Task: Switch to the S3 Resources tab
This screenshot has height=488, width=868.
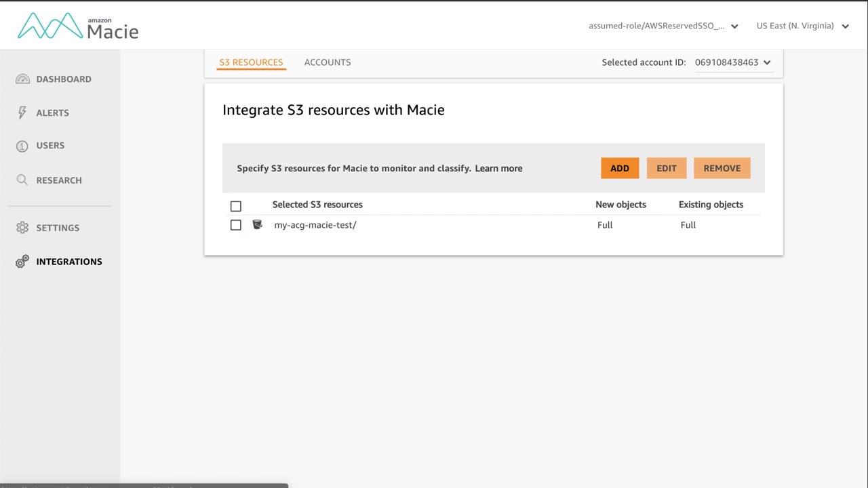Action: point(251,62)
